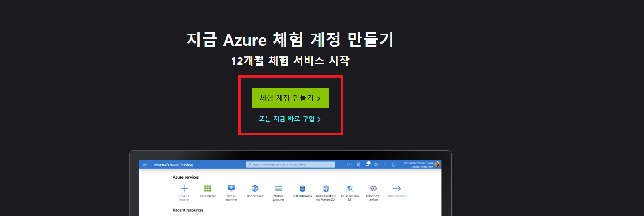Click the Recent resources heading
Screen dimensions: 644x216
[188, 210]
